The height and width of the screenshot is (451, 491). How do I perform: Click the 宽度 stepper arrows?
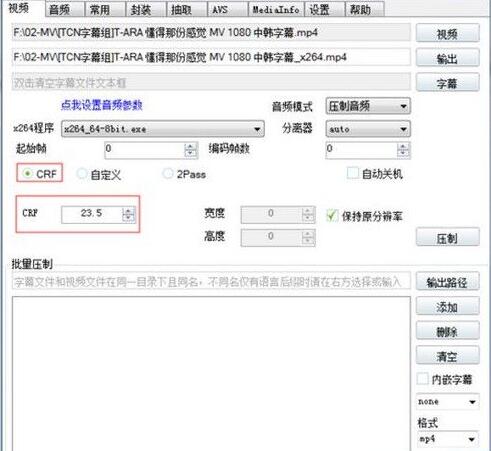pos(308,214)
